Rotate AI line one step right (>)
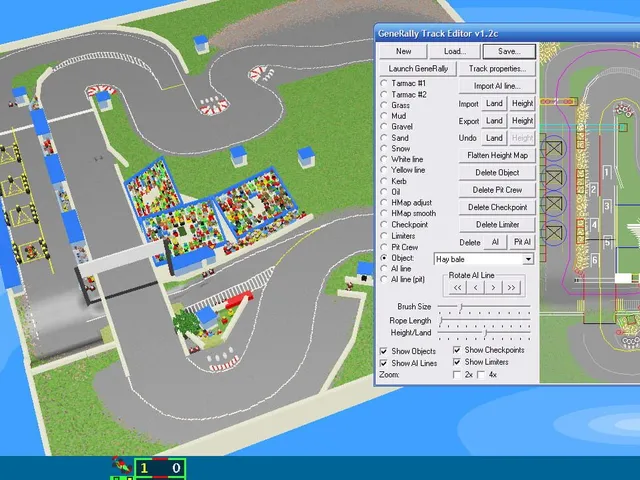Viewport: 640px width, 480px height. pyautogui.click(x=493, y=288)
